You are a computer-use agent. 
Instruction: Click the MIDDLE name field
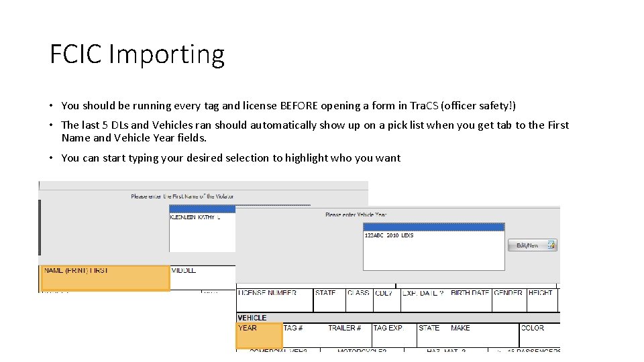coord(203,278)
